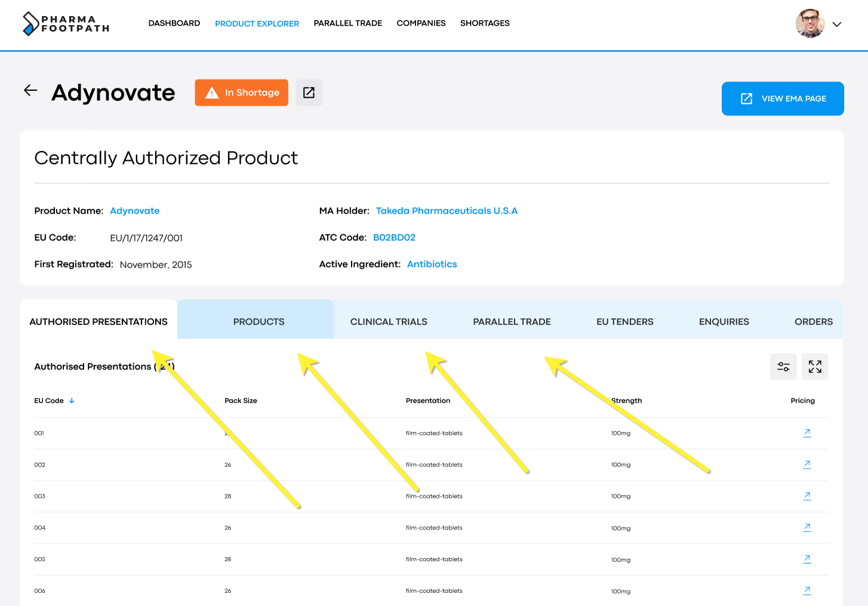868x606 pixels.
Task: Open Product Explorer in top navigation
Action: (x=257, y=24)
